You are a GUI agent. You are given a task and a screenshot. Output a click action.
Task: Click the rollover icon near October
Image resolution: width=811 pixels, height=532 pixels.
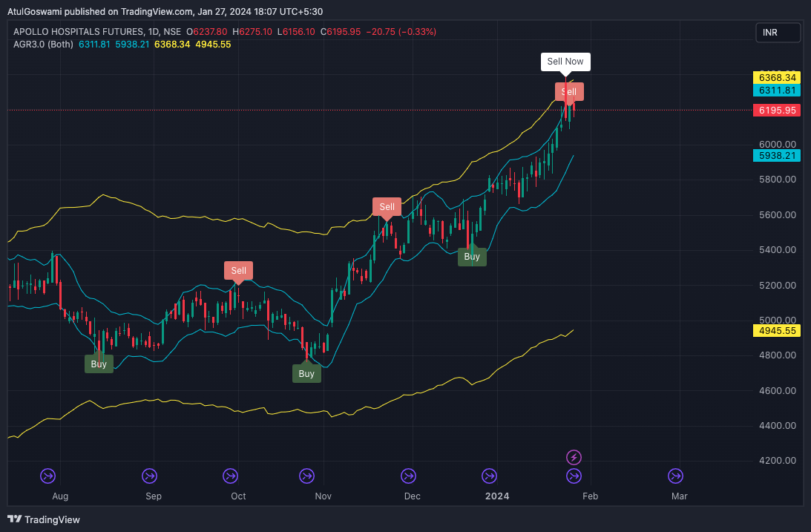click(230, 476)
